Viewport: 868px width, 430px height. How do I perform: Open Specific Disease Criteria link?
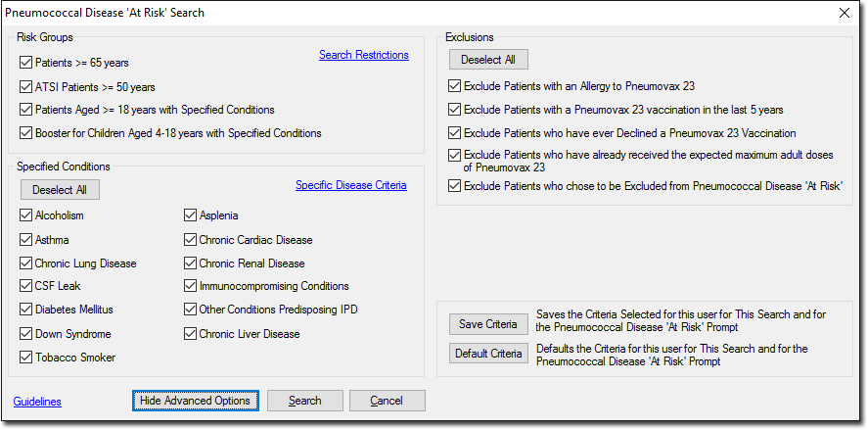click(351, 185)
